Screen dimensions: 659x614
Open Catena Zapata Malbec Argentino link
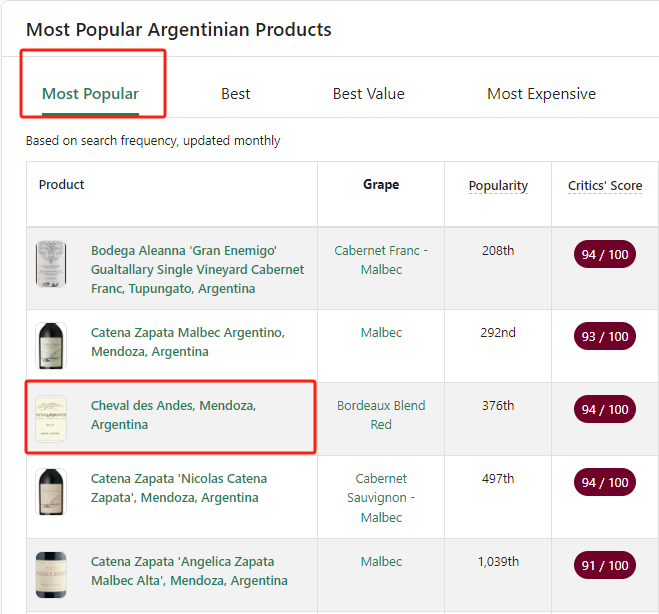click(x=187, y=342)
